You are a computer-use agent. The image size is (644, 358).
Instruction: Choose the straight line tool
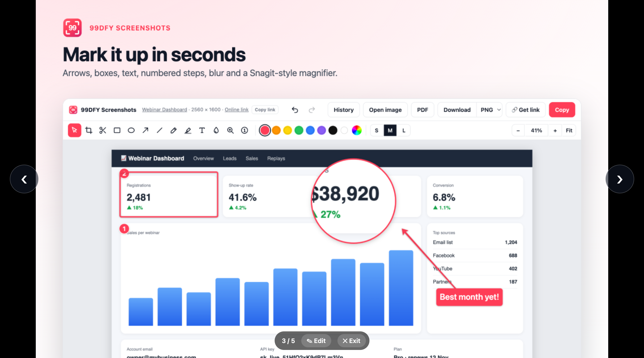point(159,130)
